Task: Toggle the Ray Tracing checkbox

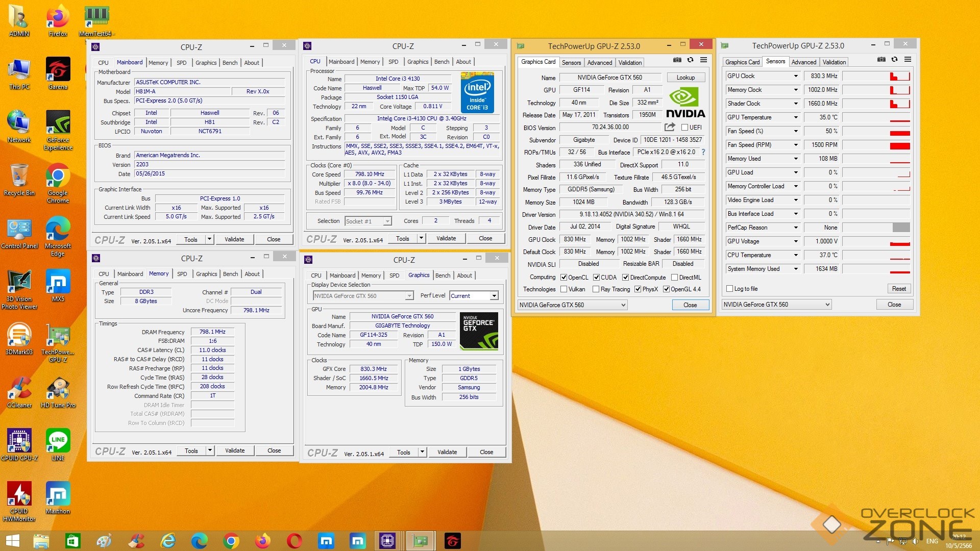Action: coord(596,289)
